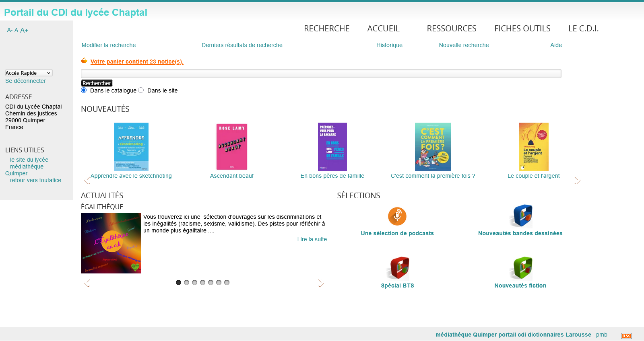Open the FICHES OUTILS menu

(522, 29)
